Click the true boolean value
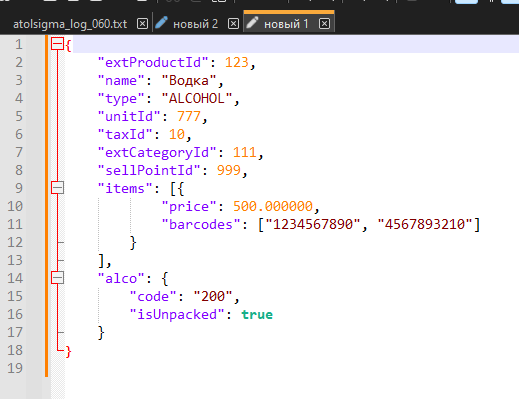Screen dimensions: 519x399 point(257,314)
